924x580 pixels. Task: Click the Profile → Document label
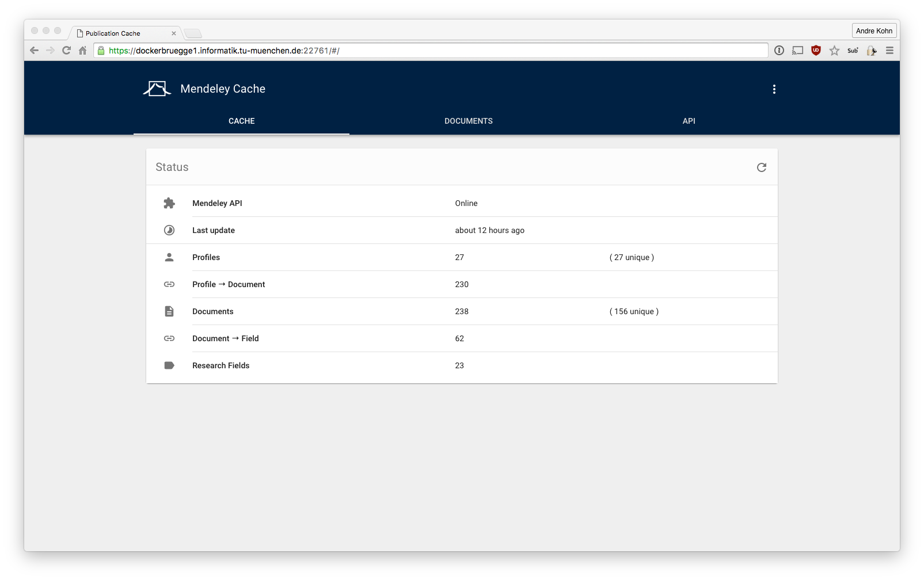click(x=229, y=284)
